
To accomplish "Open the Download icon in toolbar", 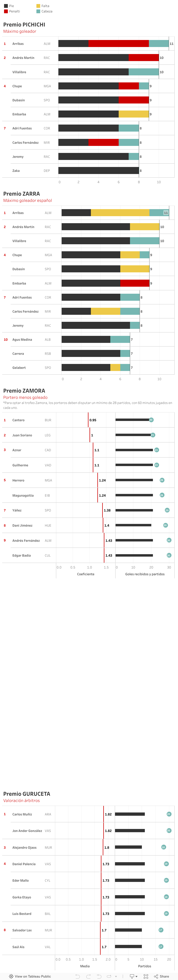I will 132,976.
